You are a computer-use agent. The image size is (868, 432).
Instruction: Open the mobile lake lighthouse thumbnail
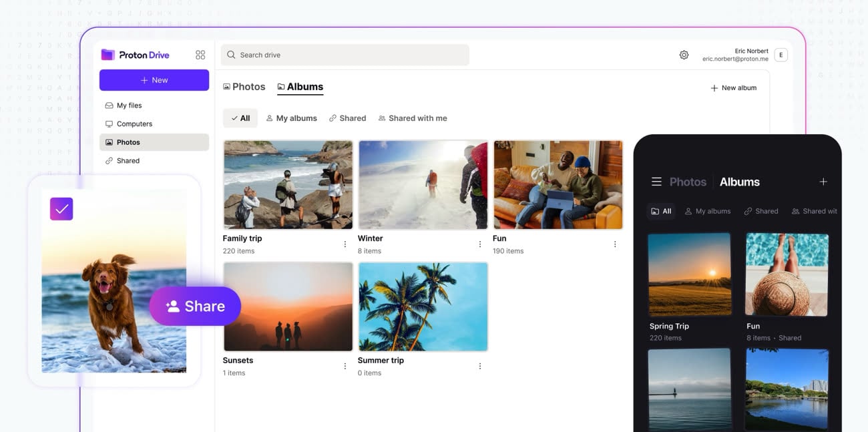(690, 390)
